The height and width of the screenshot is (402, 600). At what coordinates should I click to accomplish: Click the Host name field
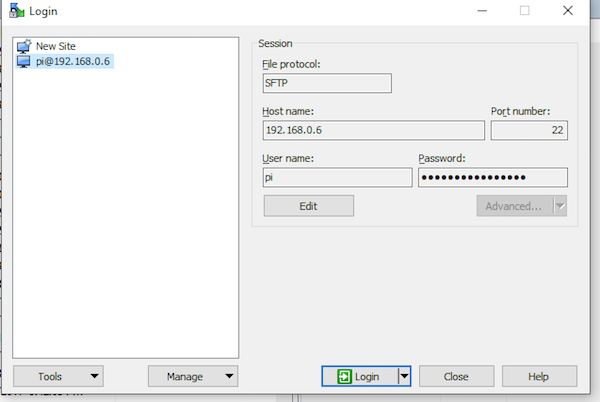pyautogui.click(x=373, y=130)
